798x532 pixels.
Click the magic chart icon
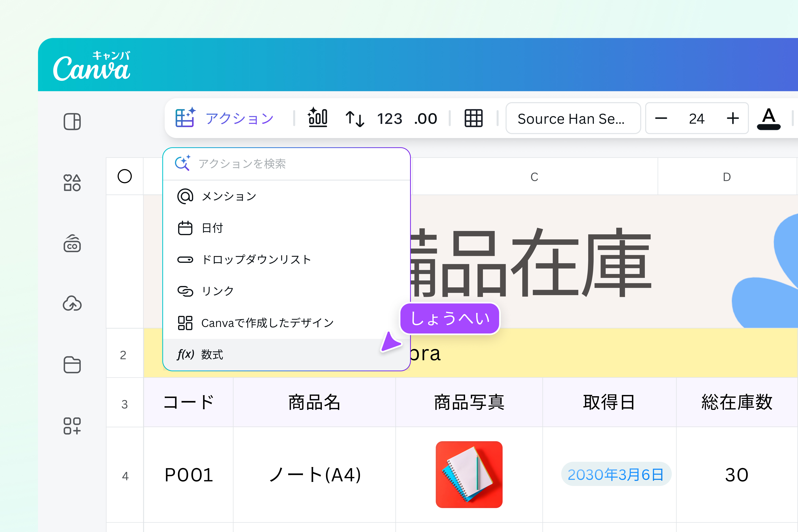pos(318,117)
